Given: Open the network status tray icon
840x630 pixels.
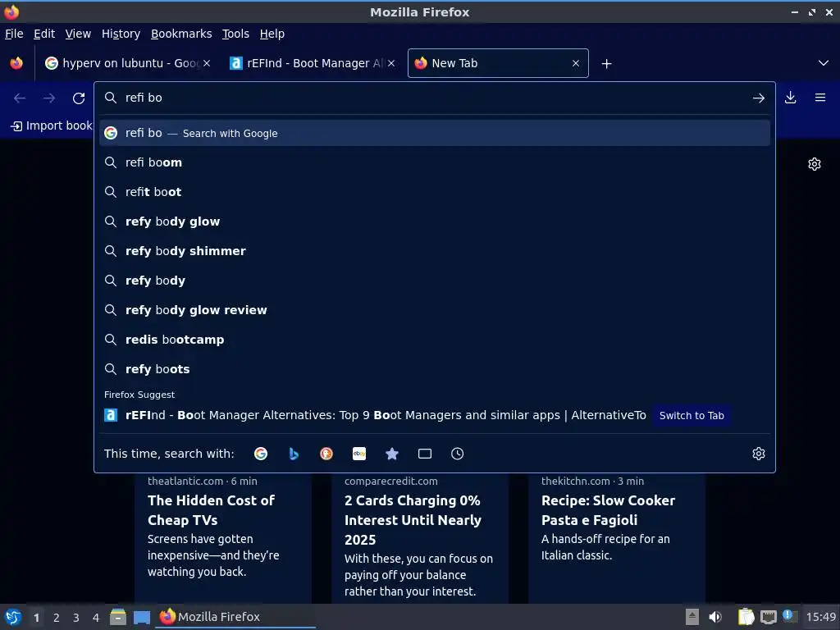Looking at the screenshot, I should coord(768,617).
